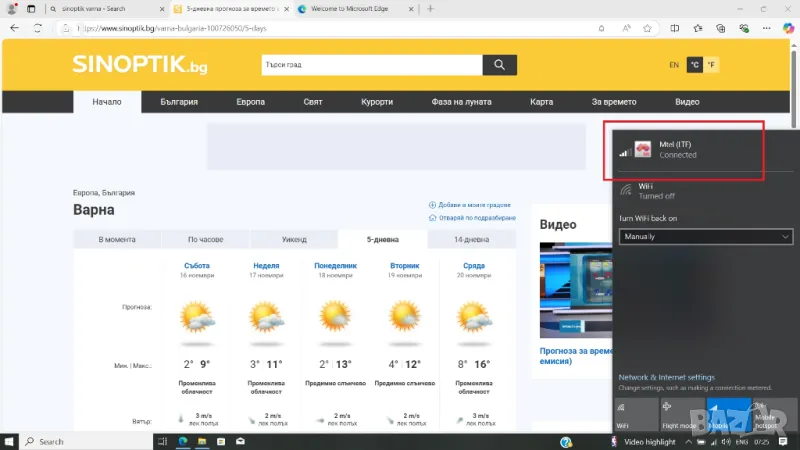Click the Търси град search field
Image resolution: width=800 pixels, height=450 pixels.
370,65
